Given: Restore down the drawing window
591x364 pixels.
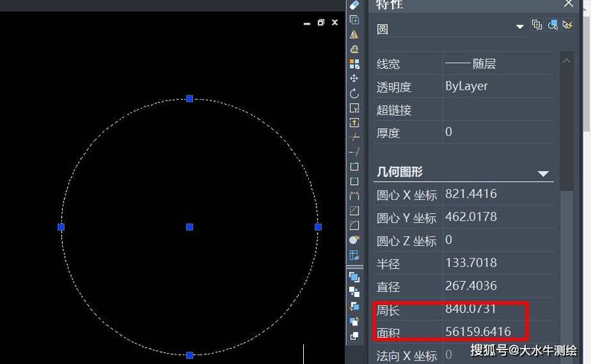Looking at the screenshot, I should point(321,23).
